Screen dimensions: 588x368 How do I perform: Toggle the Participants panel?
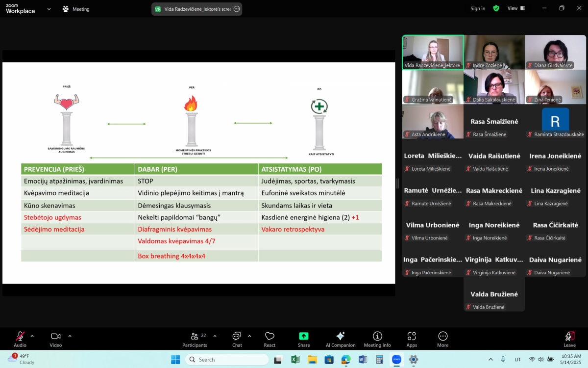(195, 339)
